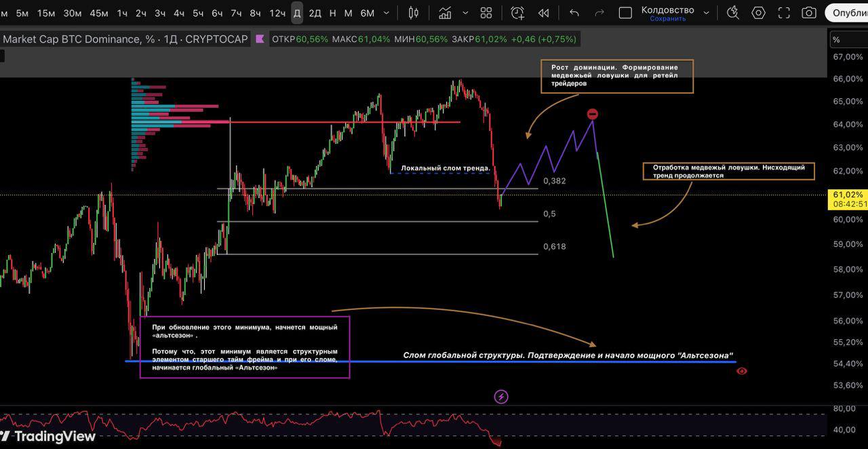This screenshot has width=868, height=449.
Task: Take a chart snapshot with camera icon
Action: pos(809,13)
